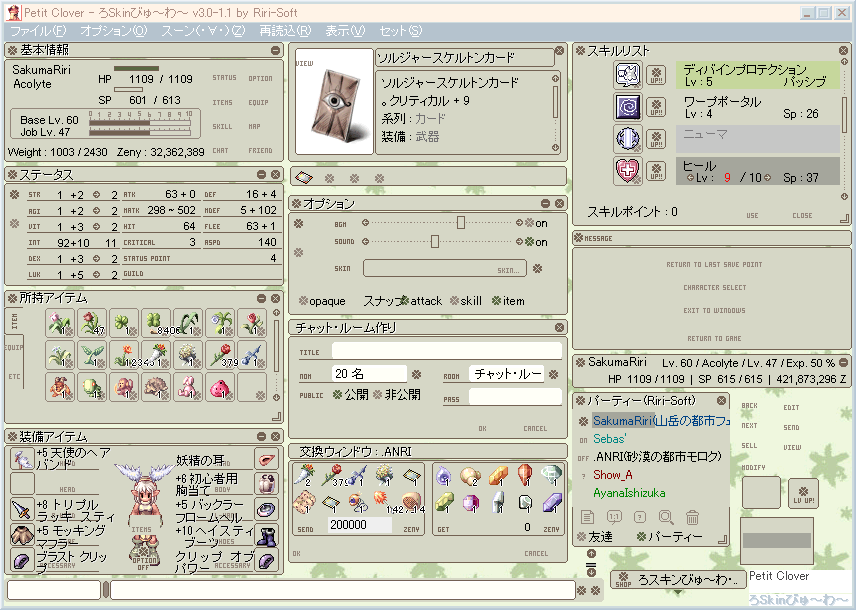This screenshot has width=856, height=610.
Task: Click the BGM volume slider handle
Action: tap(461, 222)
